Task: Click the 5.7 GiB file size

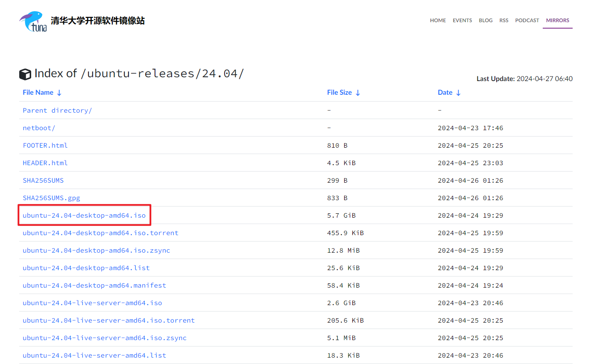Action: point(341,215)
